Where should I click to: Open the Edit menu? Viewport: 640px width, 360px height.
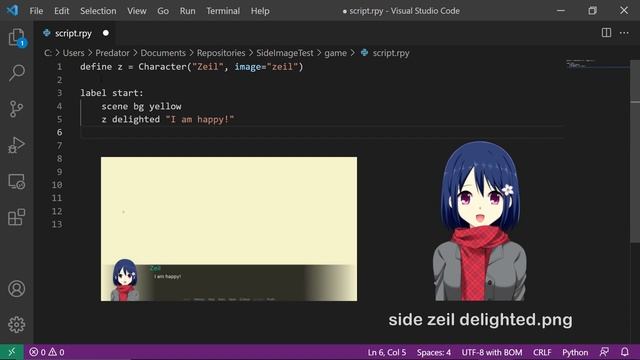click(x=62, y=11)
